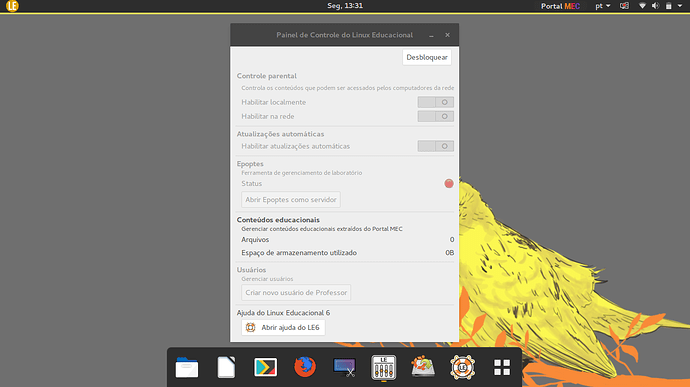Click the Usuários section heading
This screenshot has height=387, width=690.
[251, 269]
